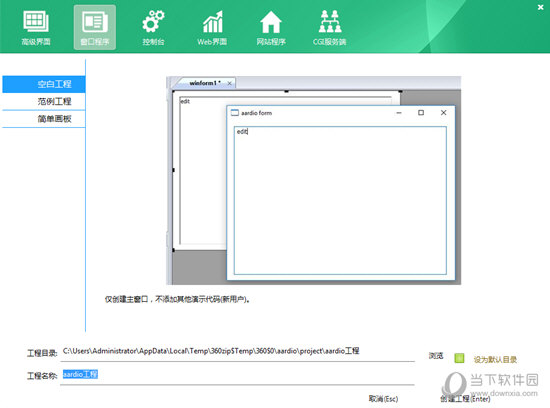Close the winform1 tab in preview
Image resolution: width=550 pixels, height=408 pixels.
coord(229,83)
